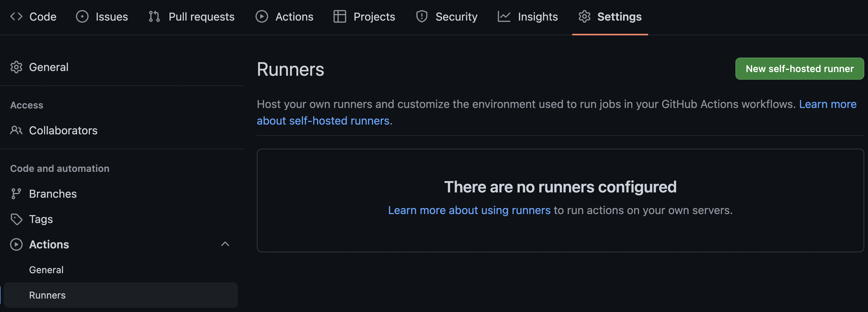Open Collaborators settings

[x=121, y=130]
